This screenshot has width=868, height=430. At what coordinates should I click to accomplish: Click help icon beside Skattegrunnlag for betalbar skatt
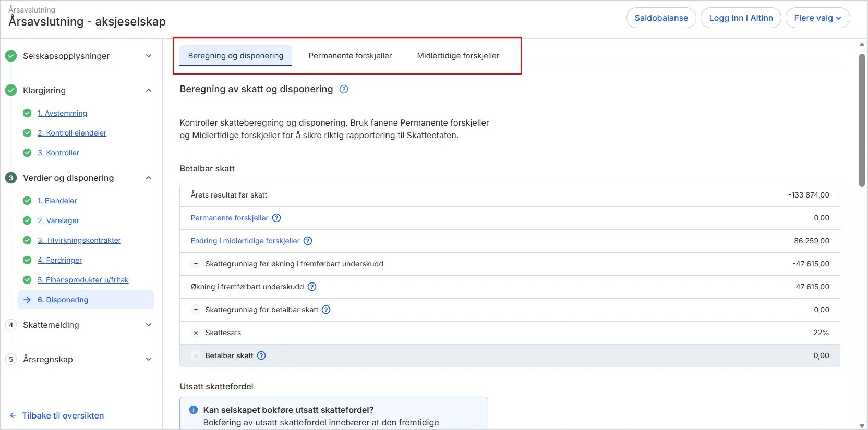coord(326,310)
